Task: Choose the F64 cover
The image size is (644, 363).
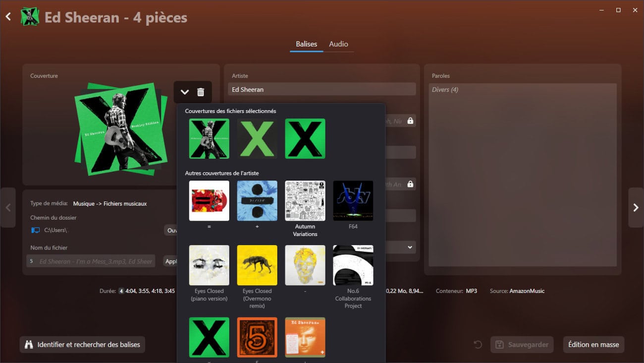Action: click(353, 200)
